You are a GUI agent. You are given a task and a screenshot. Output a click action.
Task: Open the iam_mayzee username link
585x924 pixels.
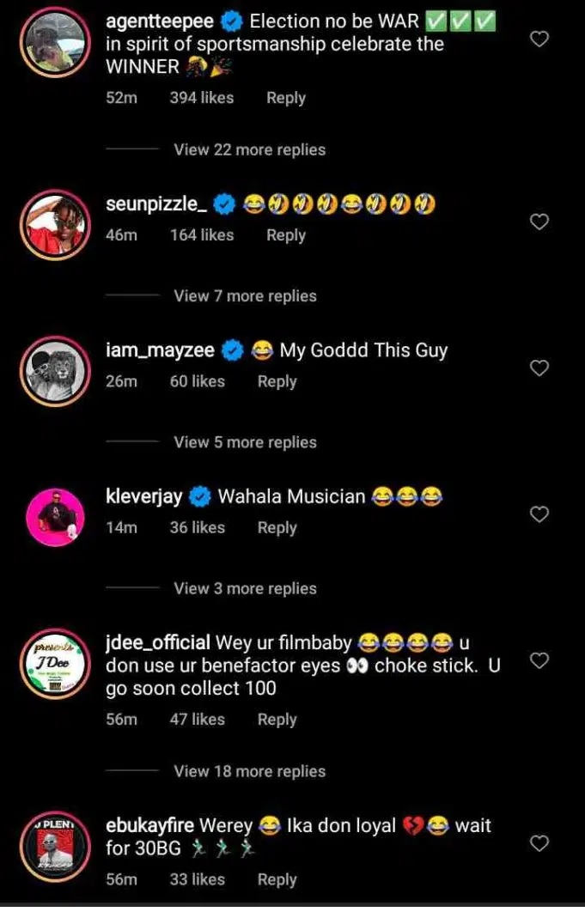tap(160, 350)
